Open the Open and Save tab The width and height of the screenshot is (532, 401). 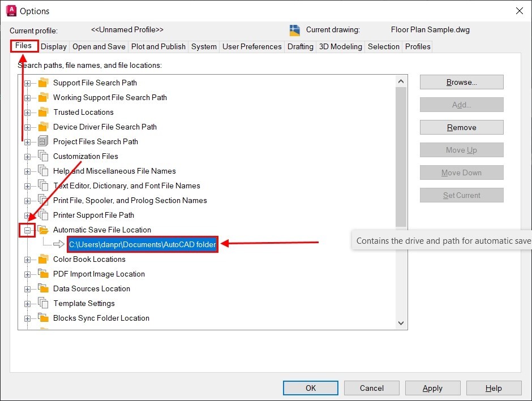click(99, 46)
